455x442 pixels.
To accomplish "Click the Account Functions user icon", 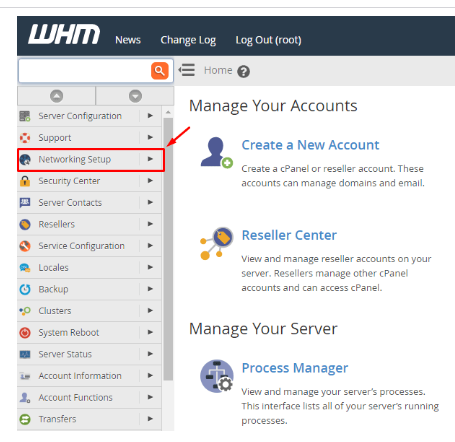I will (25, 398).
